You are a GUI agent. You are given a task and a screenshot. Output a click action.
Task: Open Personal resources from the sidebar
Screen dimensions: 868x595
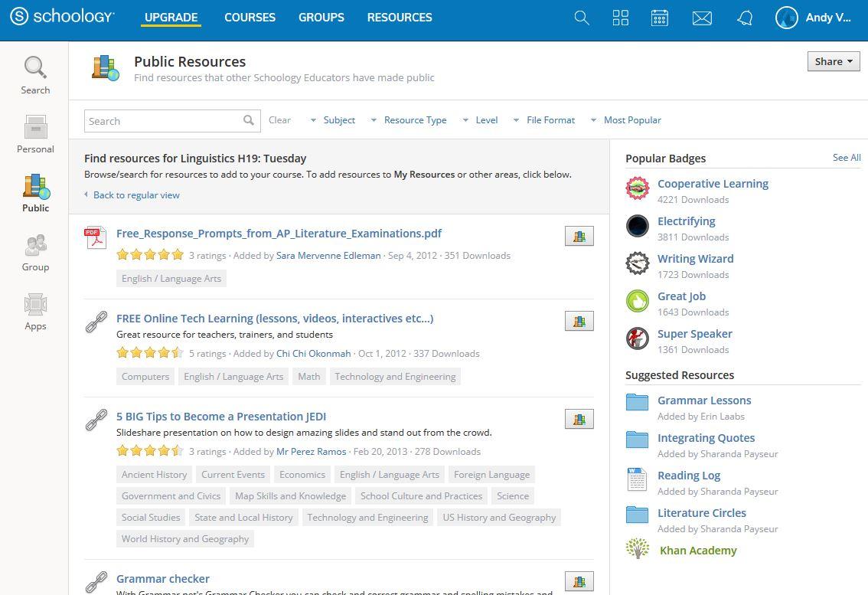click(x=35, y=134)
